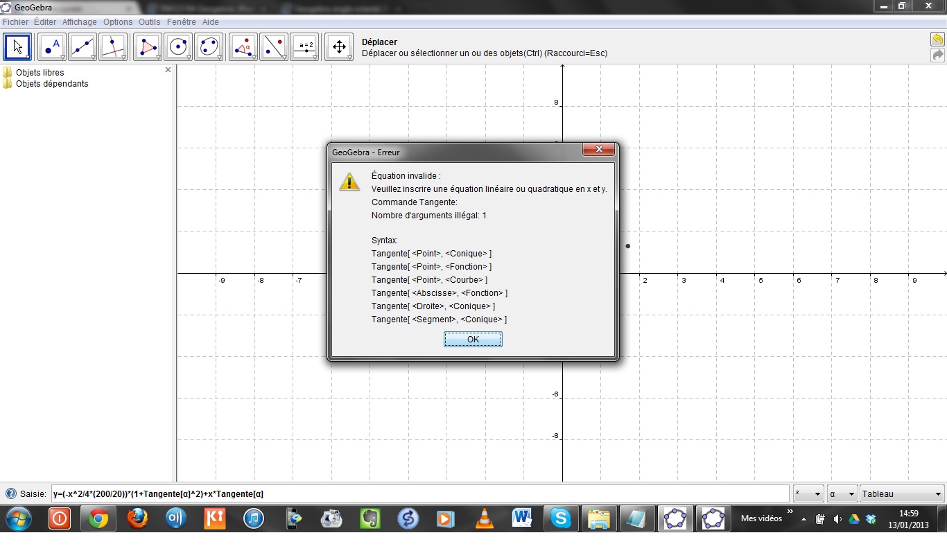Click the 'Équation invalide :' message line
Image resolution: width=947 pixels, height=560 pixels.
coord(406,176)
